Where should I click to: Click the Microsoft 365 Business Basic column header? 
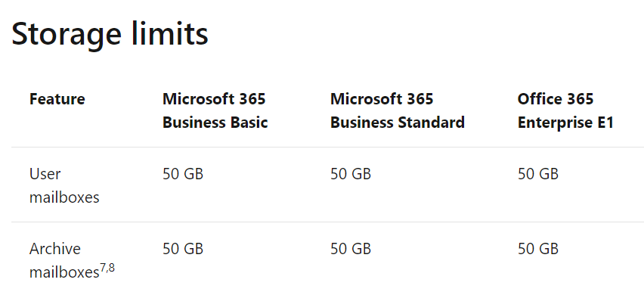click(215, 110)
